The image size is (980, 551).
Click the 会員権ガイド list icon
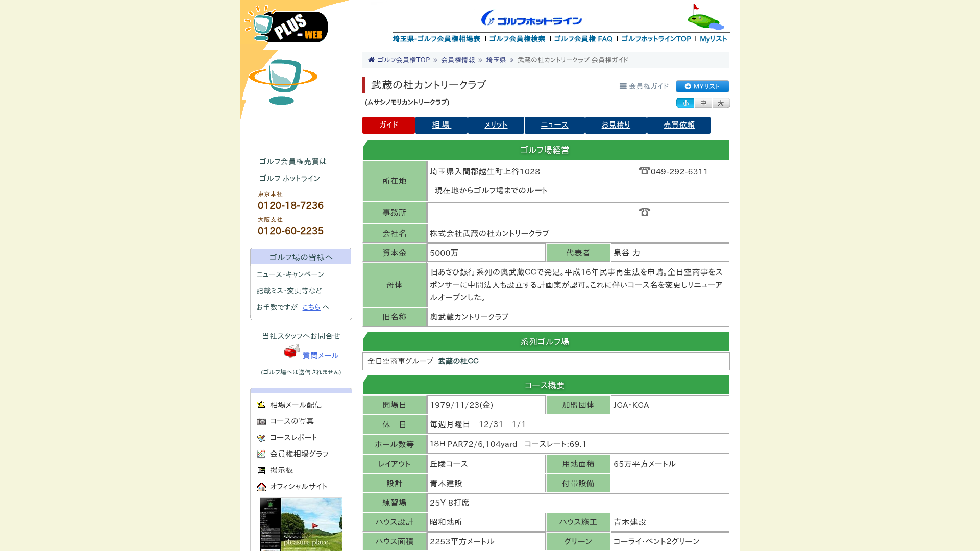pos(623,86)
